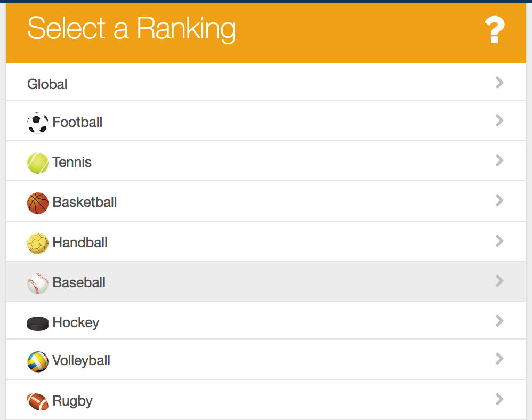Click the volleyball icon

click(38, 361)
